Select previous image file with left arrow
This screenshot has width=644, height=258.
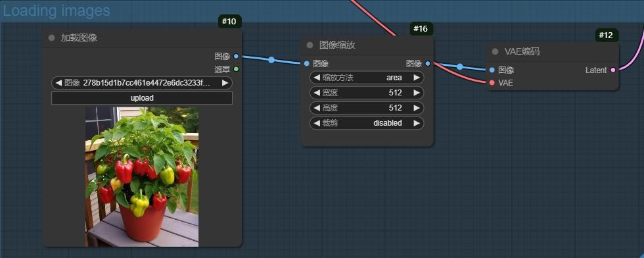tap(58, 83)
